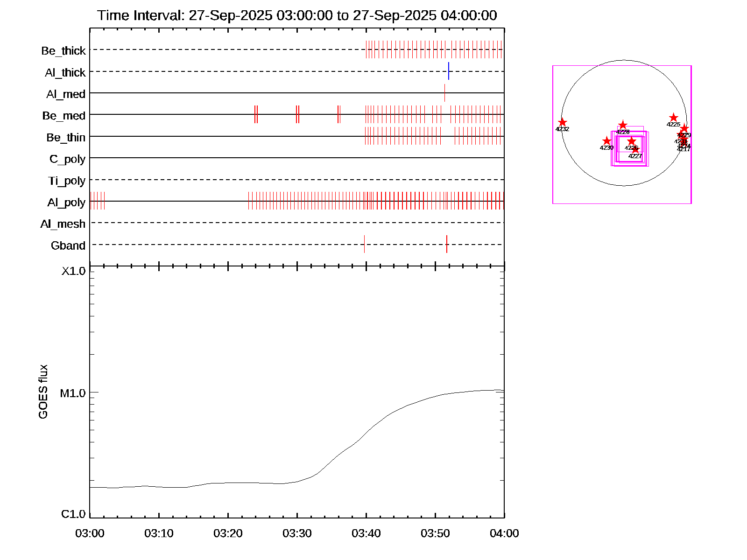Select the active region 4228 star
Image resolution: width=747 pixels, height=560 pixels.
coord(623,125)
